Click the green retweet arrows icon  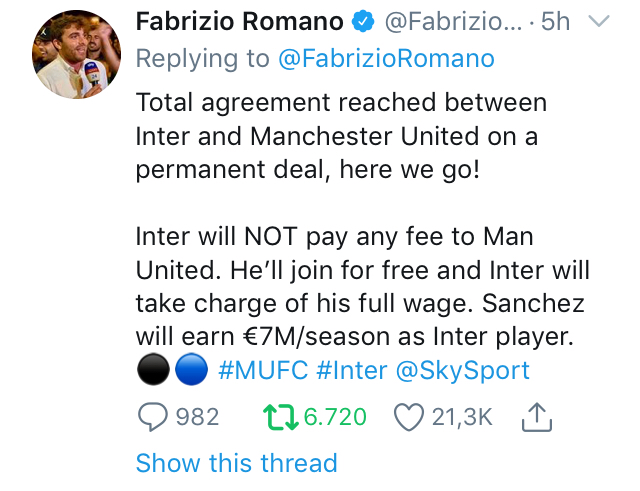tap(281, 417)
